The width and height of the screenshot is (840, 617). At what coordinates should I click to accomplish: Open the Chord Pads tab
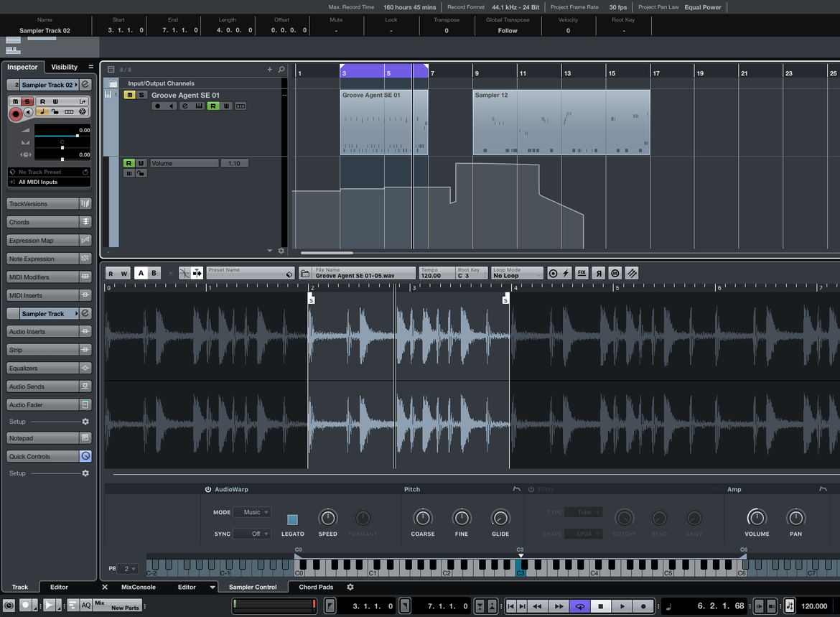[316, 587]
